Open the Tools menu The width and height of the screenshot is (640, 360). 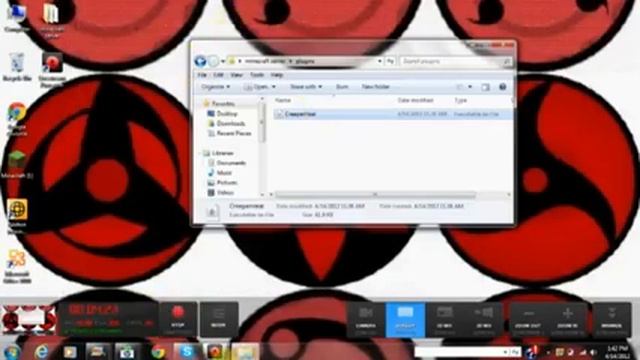(257, 75)
